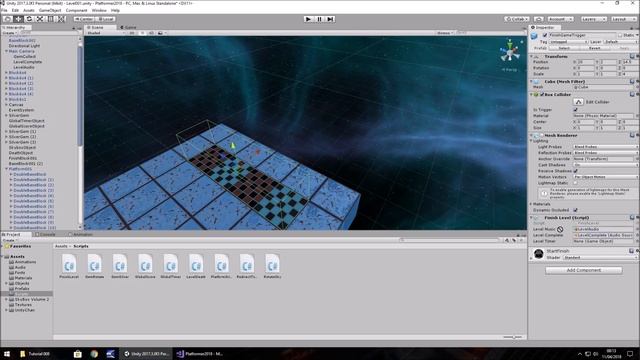
Task: Expand the Materials foldout
Action: [531, 204]
